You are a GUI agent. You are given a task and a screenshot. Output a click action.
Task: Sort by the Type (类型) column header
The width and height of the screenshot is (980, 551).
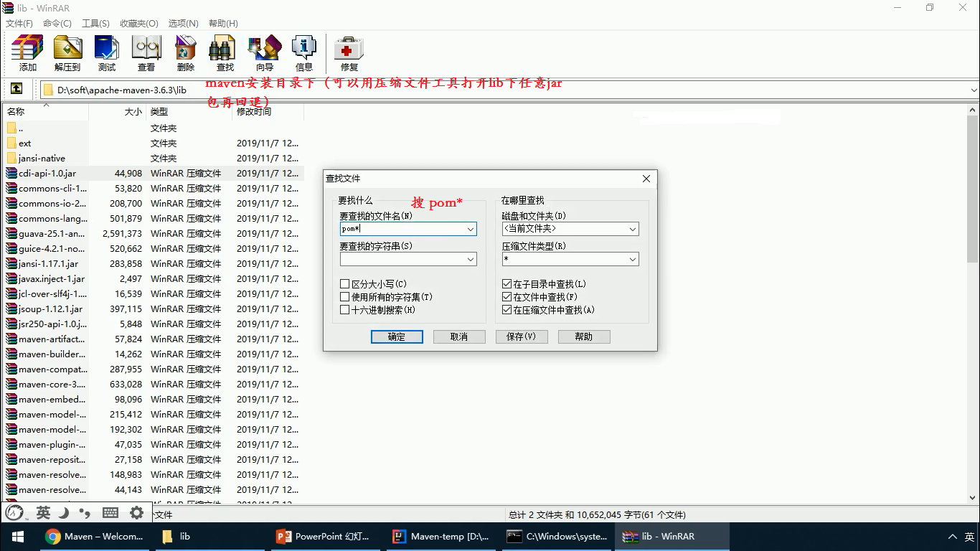click(189, 111)
